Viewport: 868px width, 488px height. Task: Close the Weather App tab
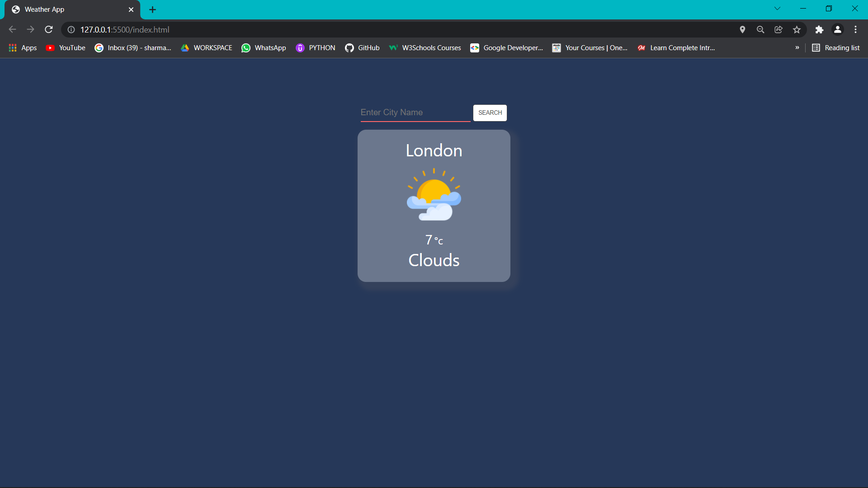[x=131, y=9]
